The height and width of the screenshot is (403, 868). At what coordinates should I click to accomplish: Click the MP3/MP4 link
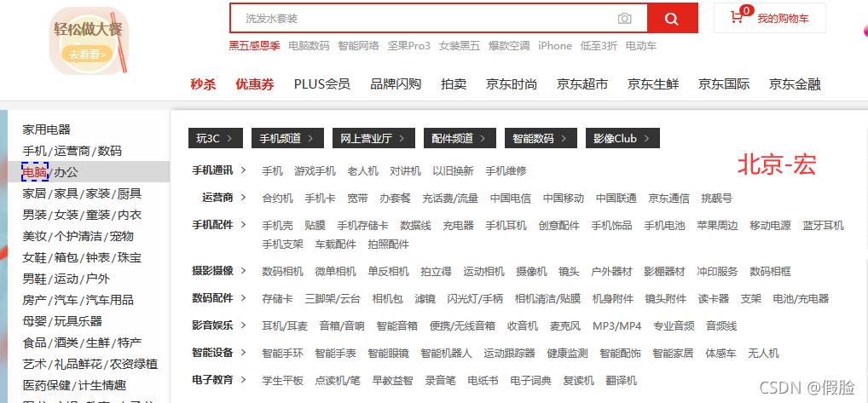coord(616,325)
